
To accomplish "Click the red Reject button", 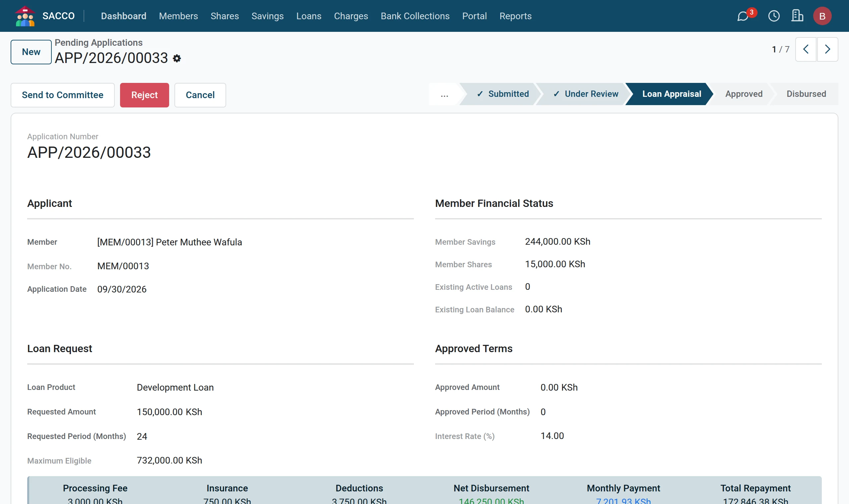I will point(144,95).
